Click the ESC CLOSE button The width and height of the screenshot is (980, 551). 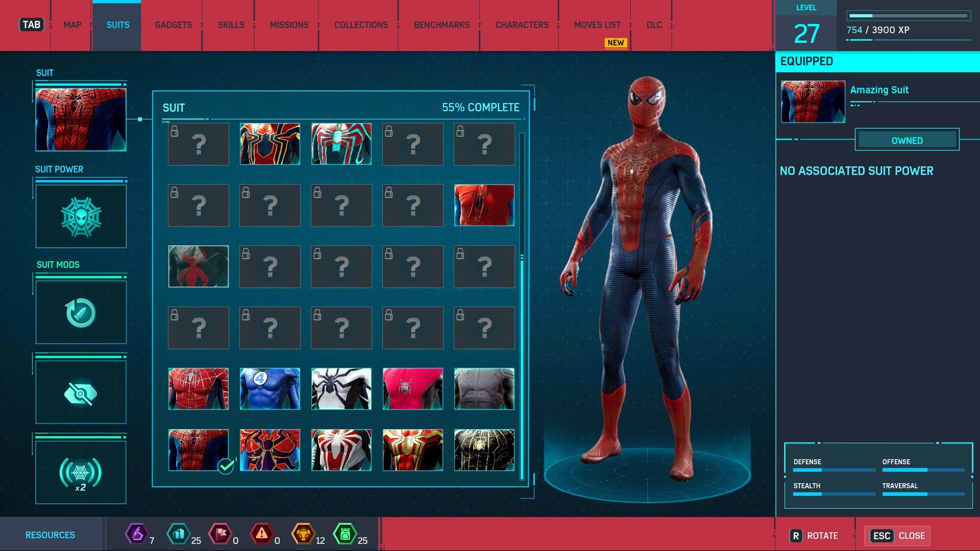(897, 536)
